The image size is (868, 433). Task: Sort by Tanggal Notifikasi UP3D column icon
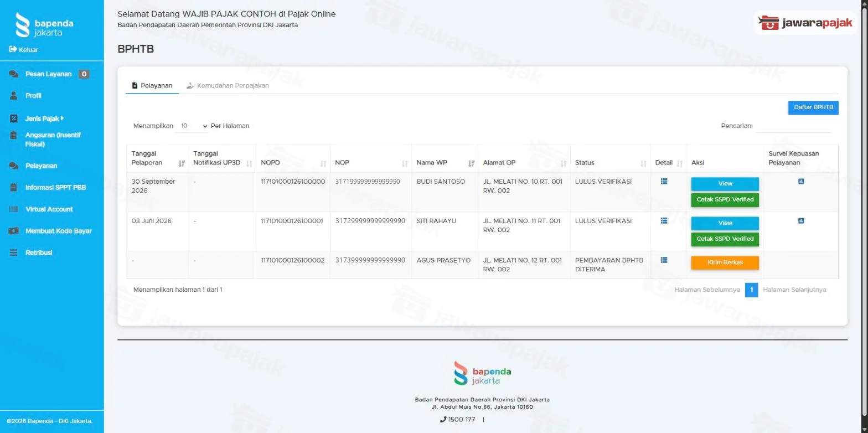point(249,163)
